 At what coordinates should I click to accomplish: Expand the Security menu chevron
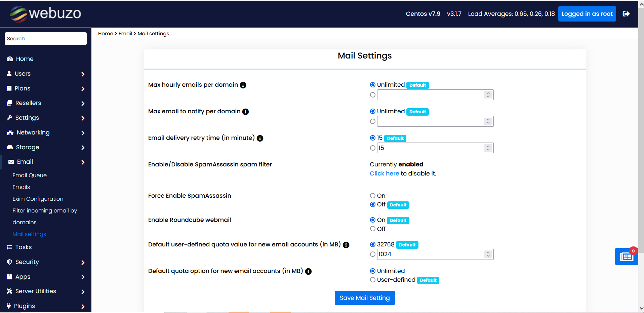83,262
